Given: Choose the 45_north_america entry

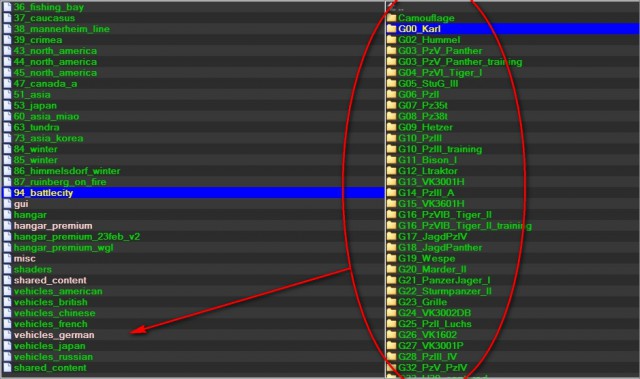Looking at the screenshot, I should pos(55,73).
